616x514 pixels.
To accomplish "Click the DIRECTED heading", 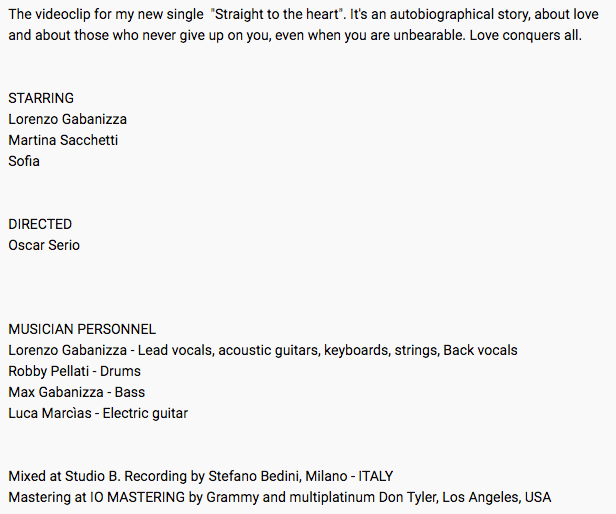I will pyautogui.click(x=40, y=224).
